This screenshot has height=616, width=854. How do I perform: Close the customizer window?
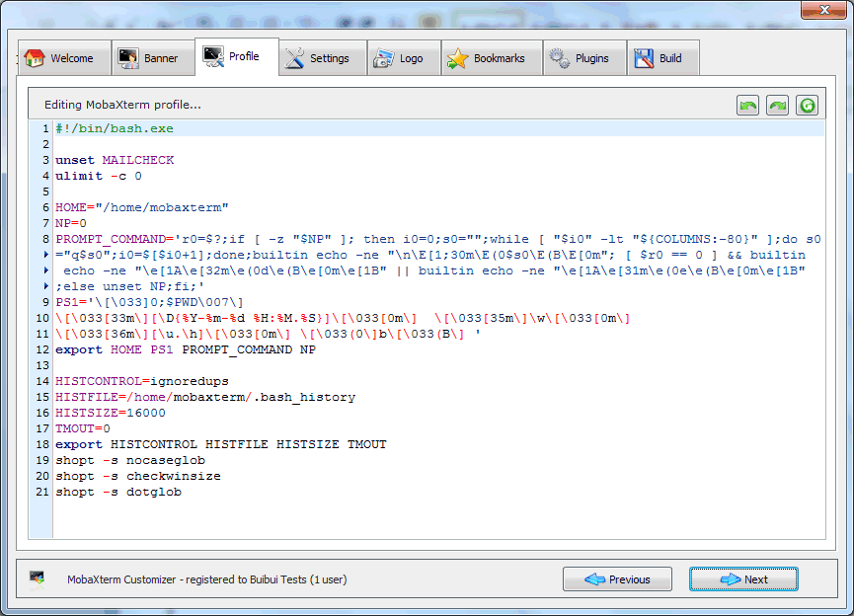823,9
